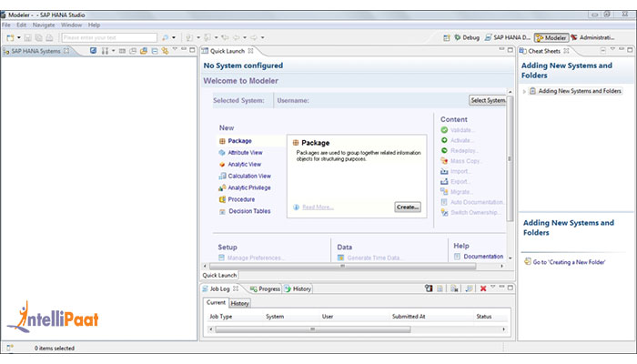The width and height of the screenshot is (637, 364).
Task: Open the back navigation history dropdown arrow
Action: [x=245, y=38]
